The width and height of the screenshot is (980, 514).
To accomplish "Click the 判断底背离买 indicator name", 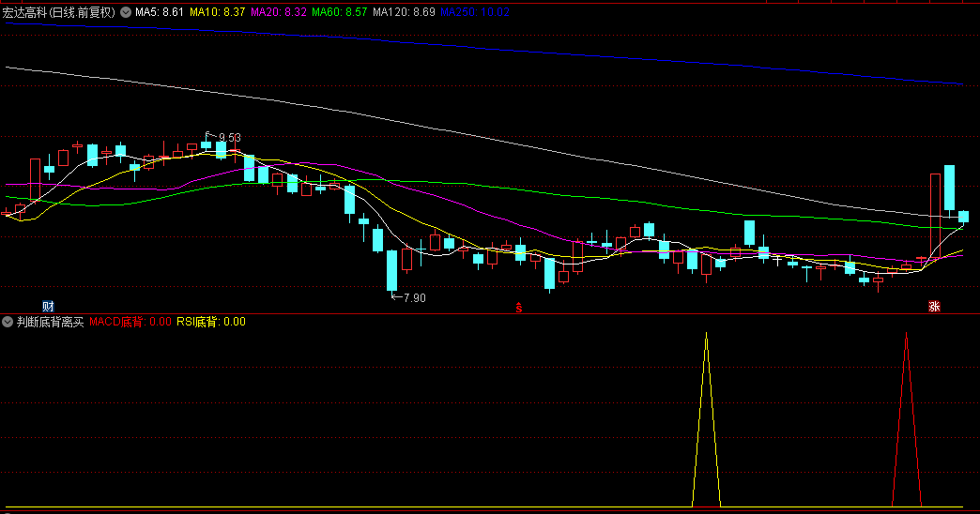I will pyautogui.click(x=50, y=323).
